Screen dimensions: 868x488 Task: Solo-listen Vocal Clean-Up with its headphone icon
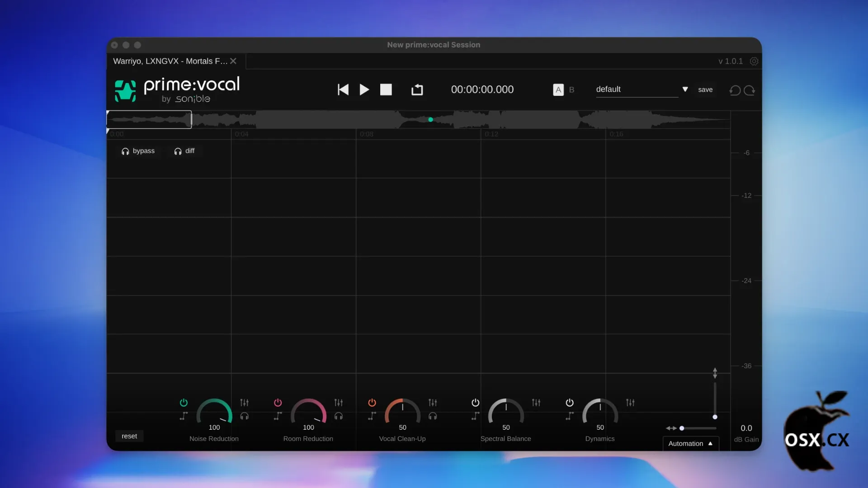pyautogui.click(x=433, y=416)
